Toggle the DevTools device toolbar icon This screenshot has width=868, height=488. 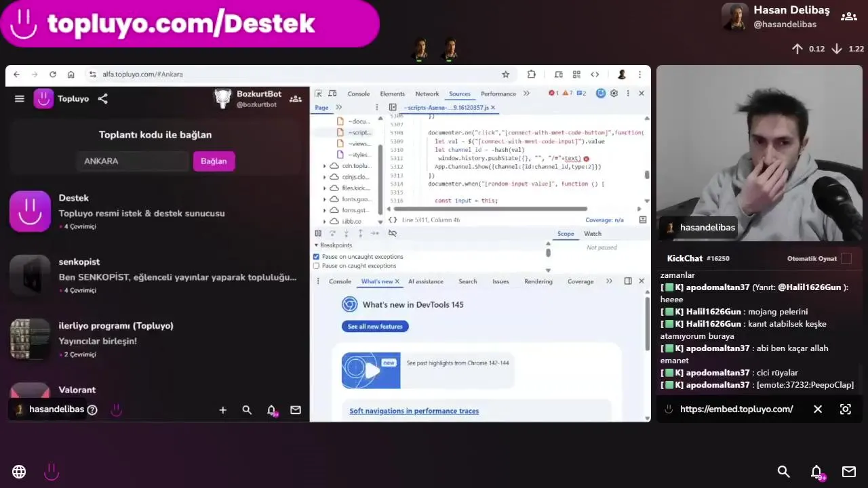[x=333, y=94]
